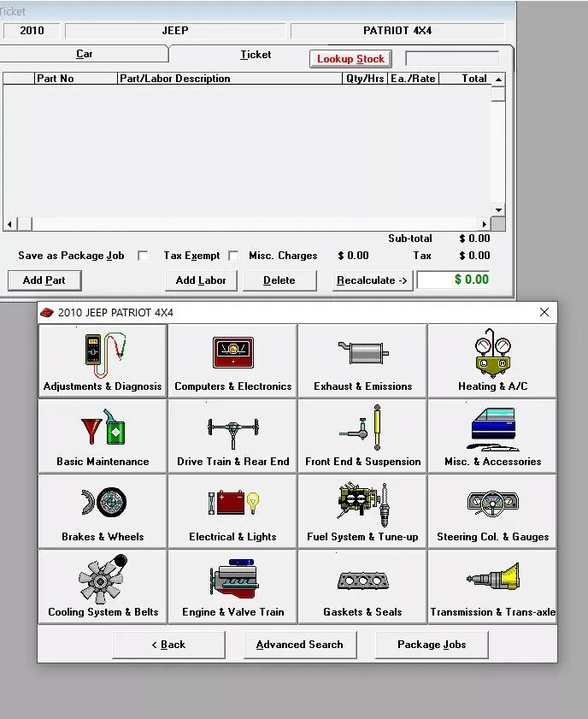Open Engine & Valve Train category
The height and width of the screenshot is (719, 588).
[232, 586]
